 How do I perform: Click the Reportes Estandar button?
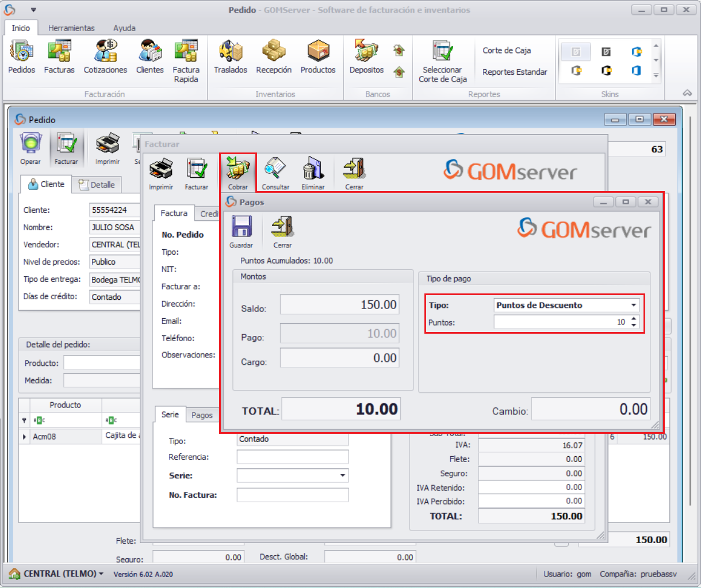pos(514,72)
